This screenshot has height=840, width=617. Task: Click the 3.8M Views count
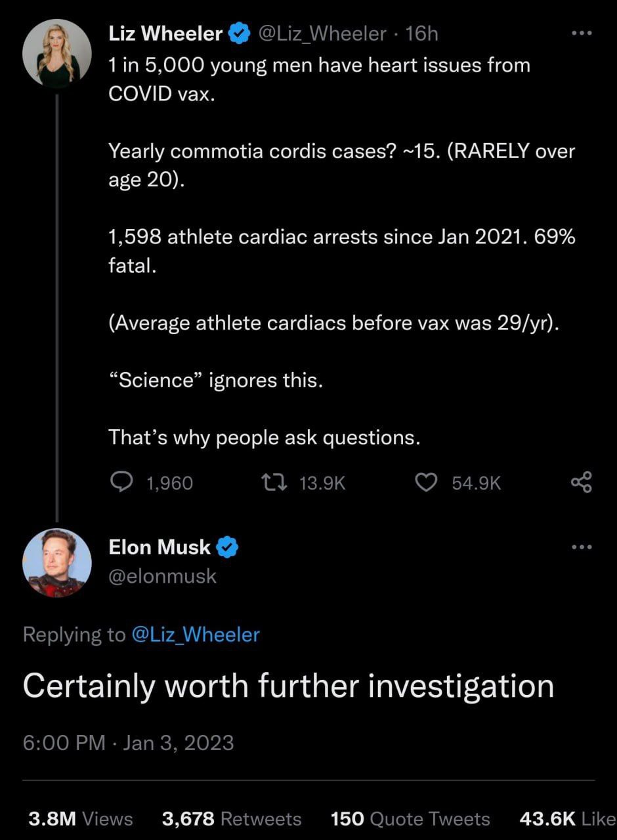click(x=81, y=819)
